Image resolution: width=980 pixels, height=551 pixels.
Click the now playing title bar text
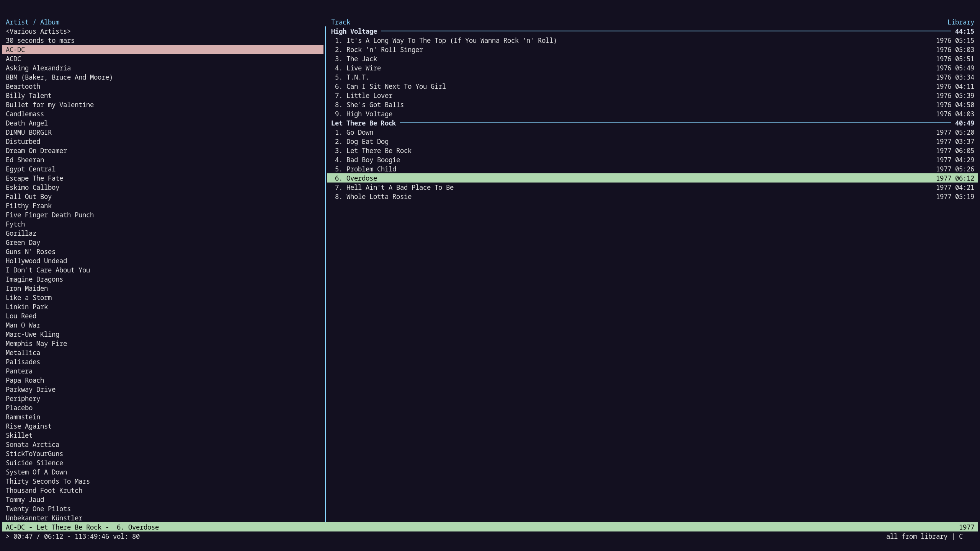pos(82,527)
